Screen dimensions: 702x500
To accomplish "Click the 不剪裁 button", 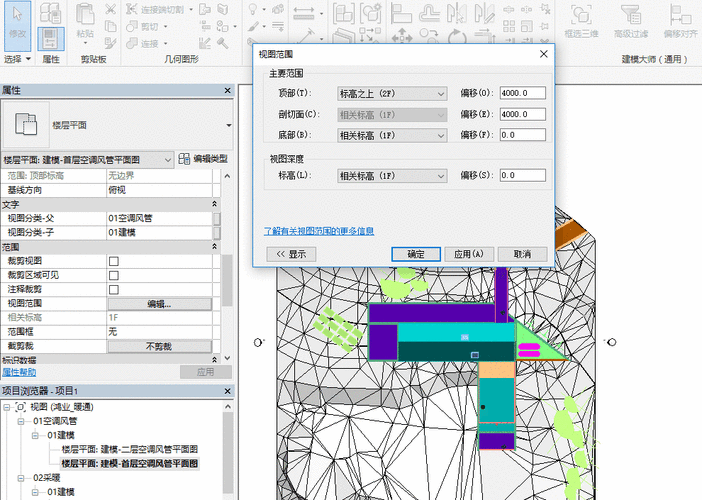I will click(x=159, y=346).
